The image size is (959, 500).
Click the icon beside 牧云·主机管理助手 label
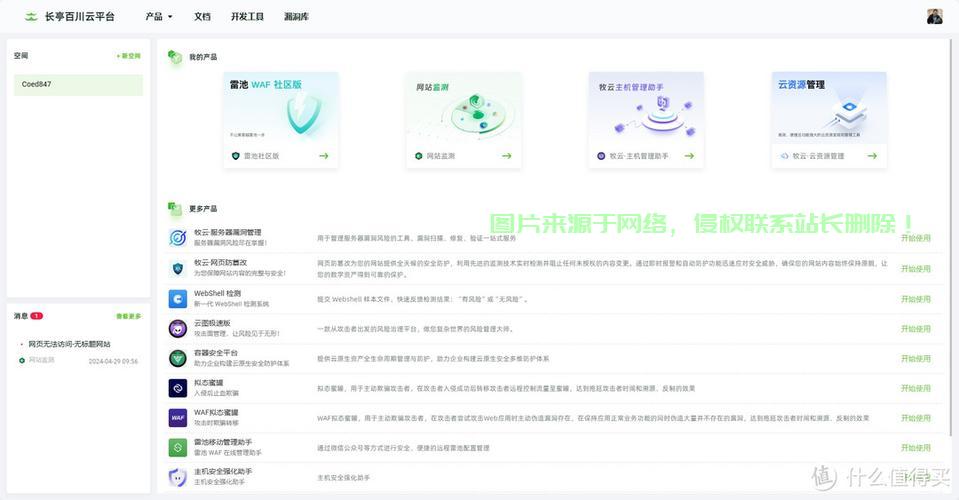(601, 156)
